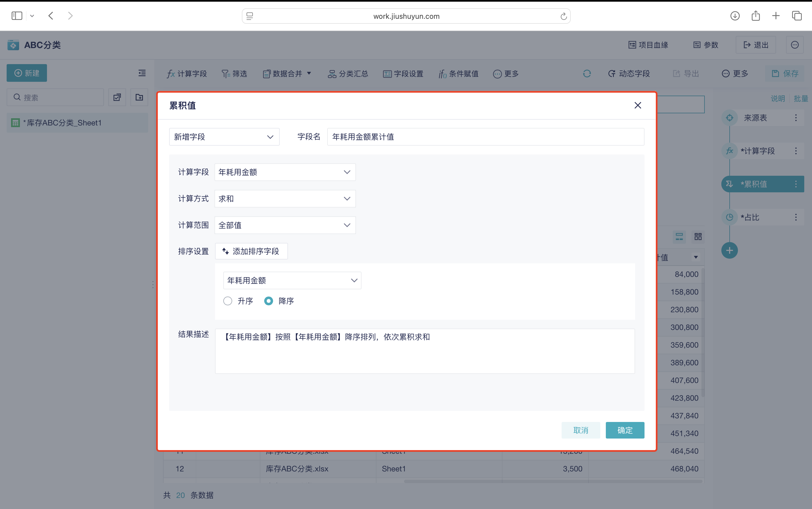Open the 新增字段 dropdown
This screenshot has width=812, height=509.
(x=224, y=137)
